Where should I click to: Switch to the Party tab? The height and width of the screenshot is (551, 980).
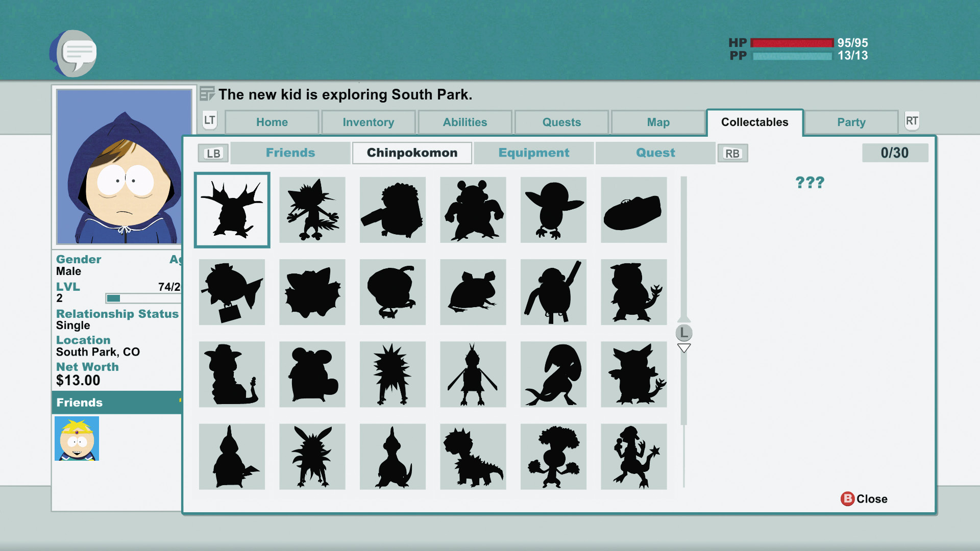(x=851, y=122)
